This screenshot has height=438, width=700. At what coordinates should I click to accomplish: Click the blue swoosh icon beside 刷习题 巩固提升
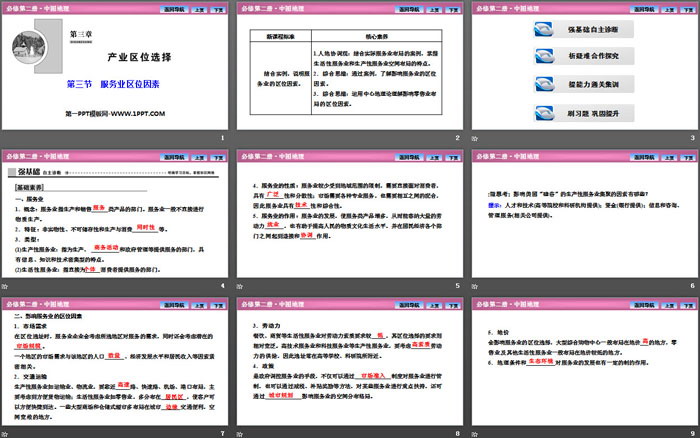[544, 113]
